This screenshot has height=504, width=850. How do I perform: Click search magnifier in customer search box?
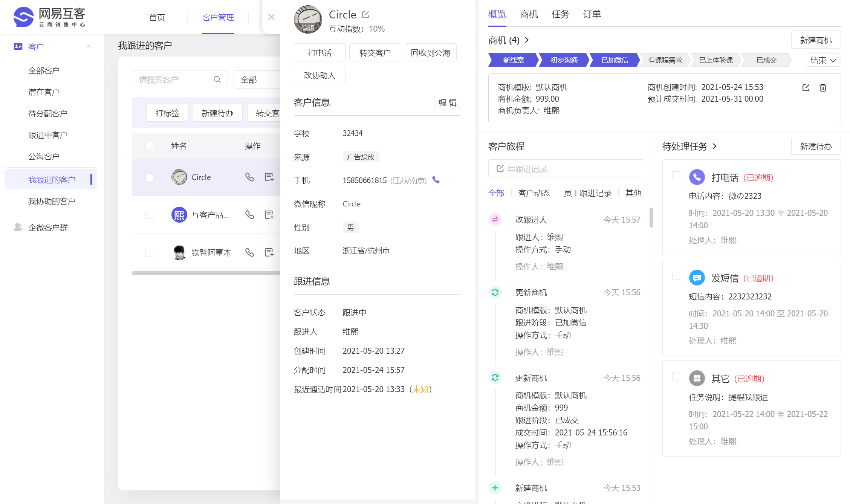(x=217, y=79)
